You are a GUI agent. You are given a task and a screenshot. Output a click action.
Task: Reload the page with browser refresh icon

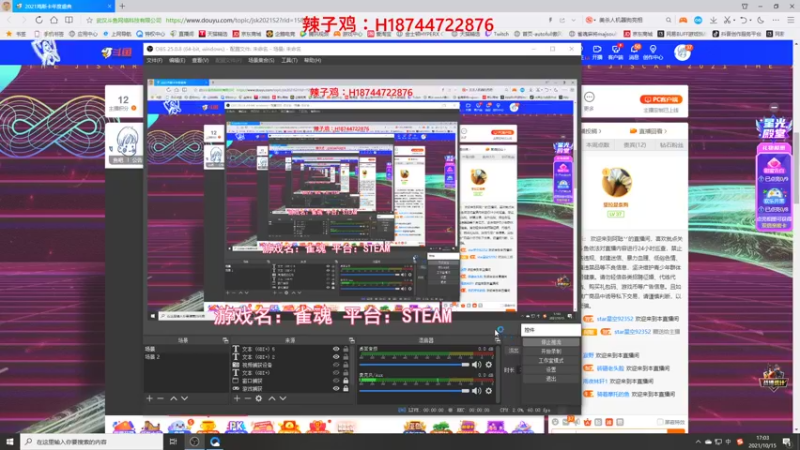click(x=39, y=20)
